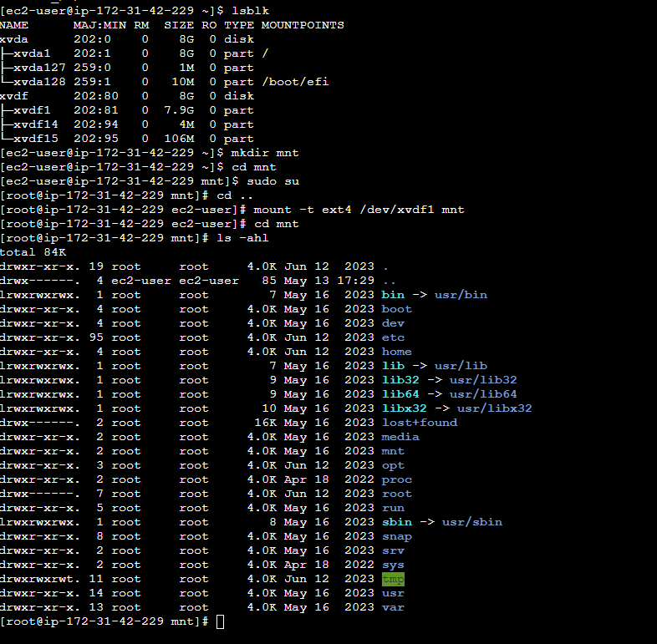Click the 'sbin' symlink name
Image resolution: width=657 pixels, height=644 pixels.
click(397, 523)
